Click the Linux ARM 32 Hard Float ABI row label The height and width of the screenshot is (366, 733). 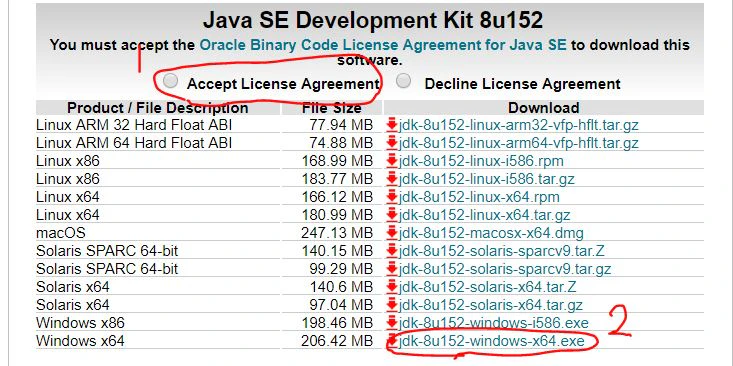pos(134,125)
